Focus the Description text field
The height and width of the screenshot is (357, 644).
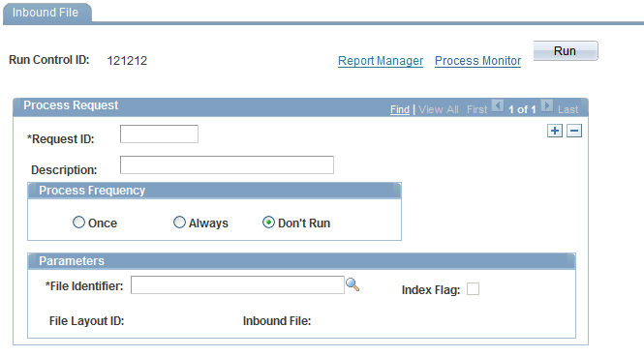pyautogui.click(x=227, y=165)
